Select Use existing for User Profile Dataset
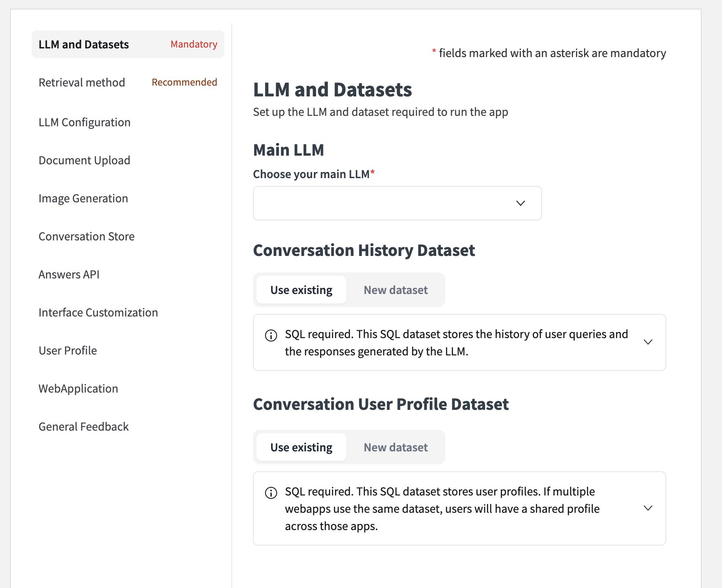This screenshot has width=722, height=588. coord(301,447)
